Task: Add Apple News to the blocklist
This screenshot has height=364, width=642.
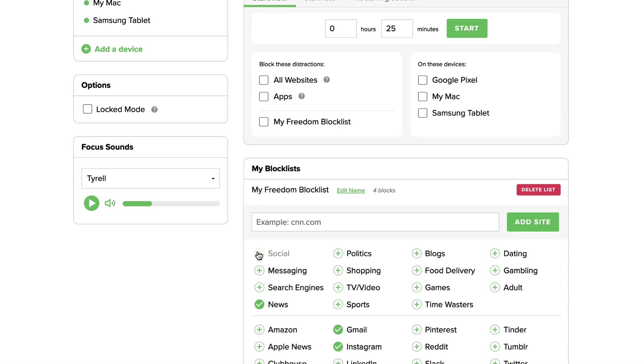Action: coord(259,347)
